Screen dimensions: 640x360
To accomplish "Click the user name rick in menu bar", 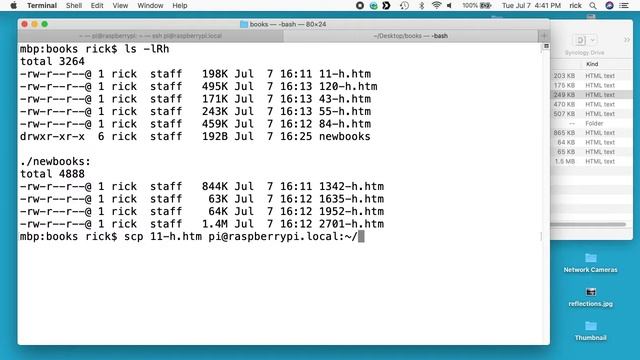I will (575, 5).
